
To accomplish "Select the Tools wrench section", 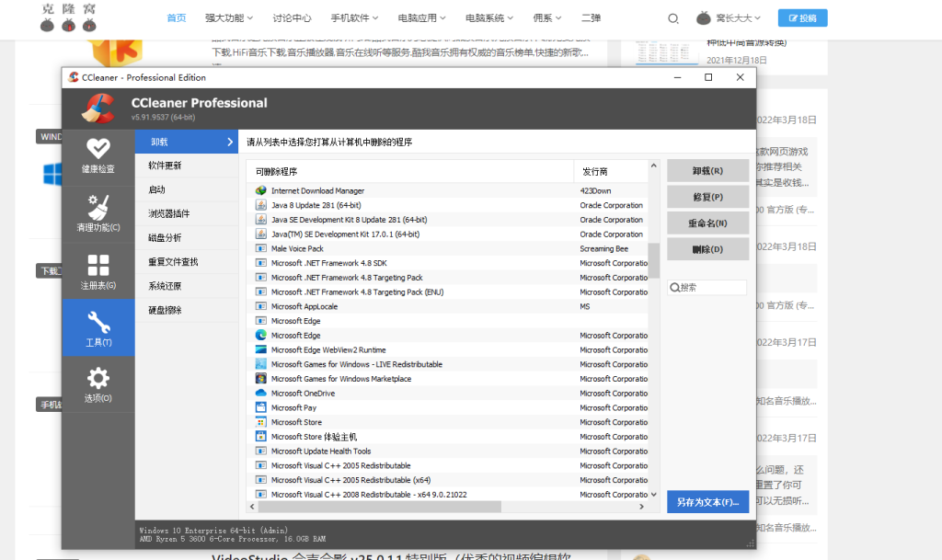I will [x=98, y=327].
